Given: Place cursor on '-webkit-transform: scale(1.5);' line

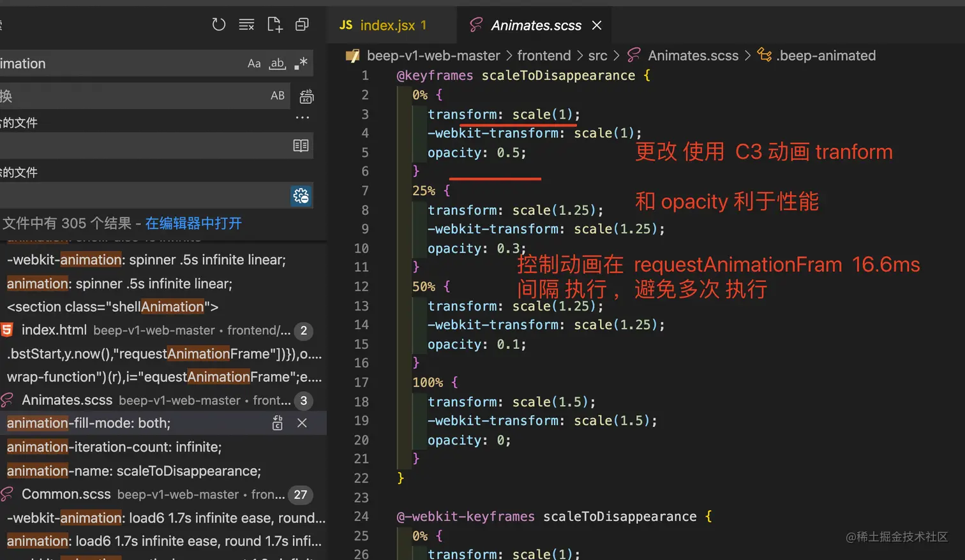Looking at the screenshot, I should click(x=542, y=420).
